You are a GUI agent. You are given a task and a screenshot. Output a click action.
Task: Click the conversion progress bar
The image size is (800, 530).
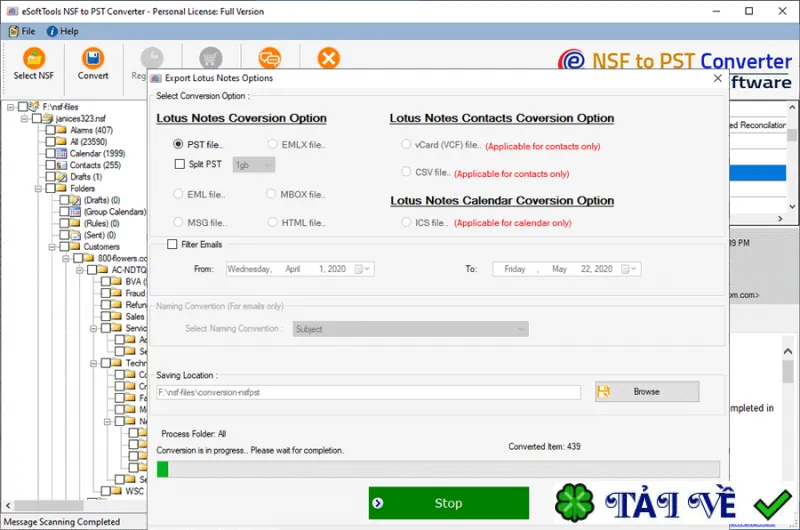438,469
